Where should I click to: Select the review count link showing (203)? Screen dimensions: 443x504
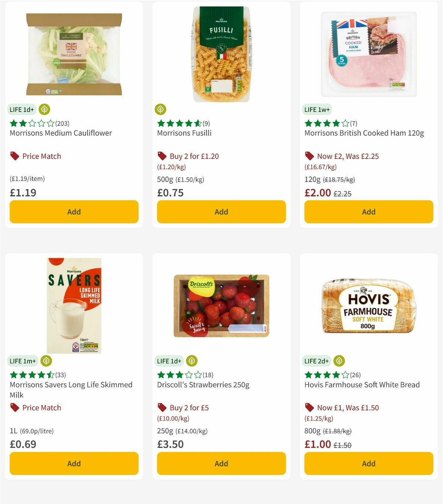[x=61, y=124]
